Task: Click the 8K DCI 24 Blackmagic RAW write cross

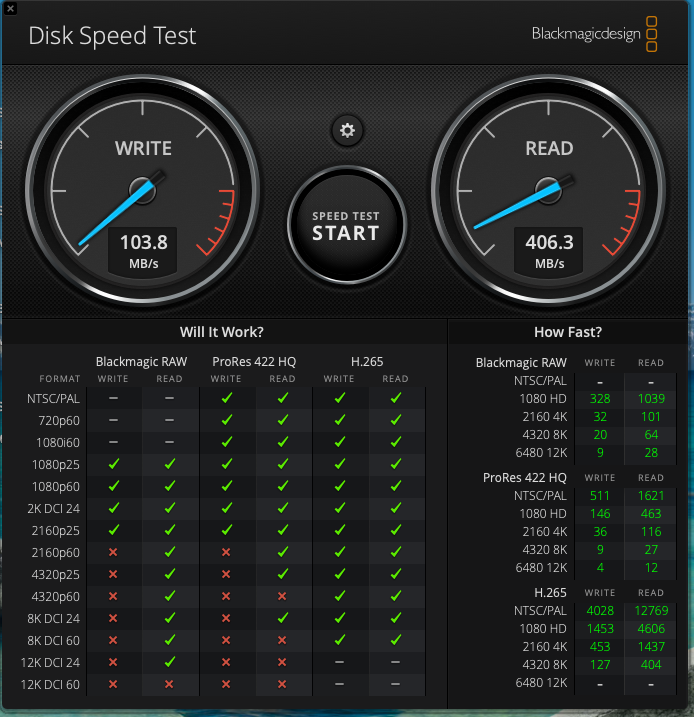Action: coord(113,618)
